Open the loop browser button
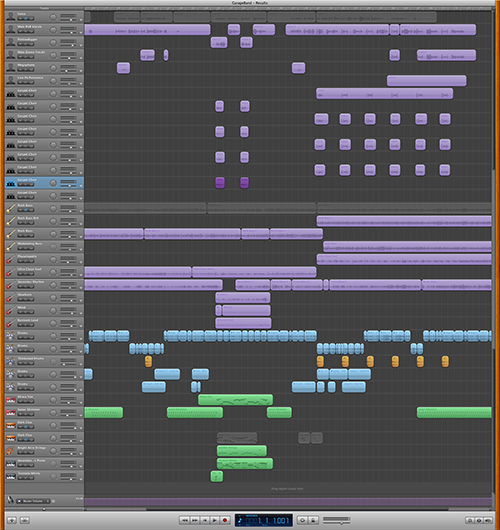This screenshot has height=530, width=500. (x=470, y=521)
